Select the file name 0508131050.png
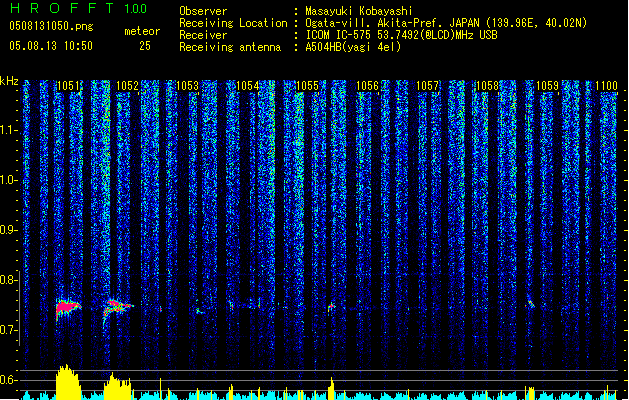Screen dimensions: 629x400 click(51, 26)
